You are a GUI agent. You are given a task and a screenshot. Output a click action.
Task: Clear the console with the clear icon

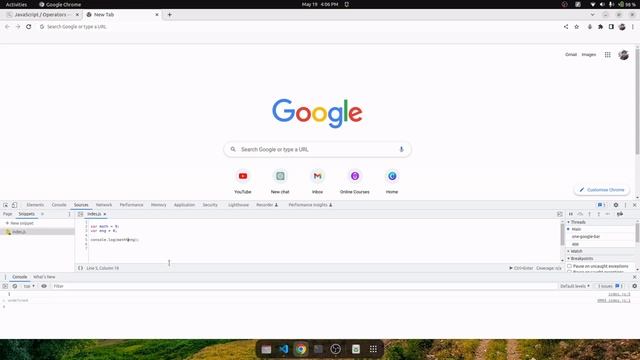(x=15, y=286)
